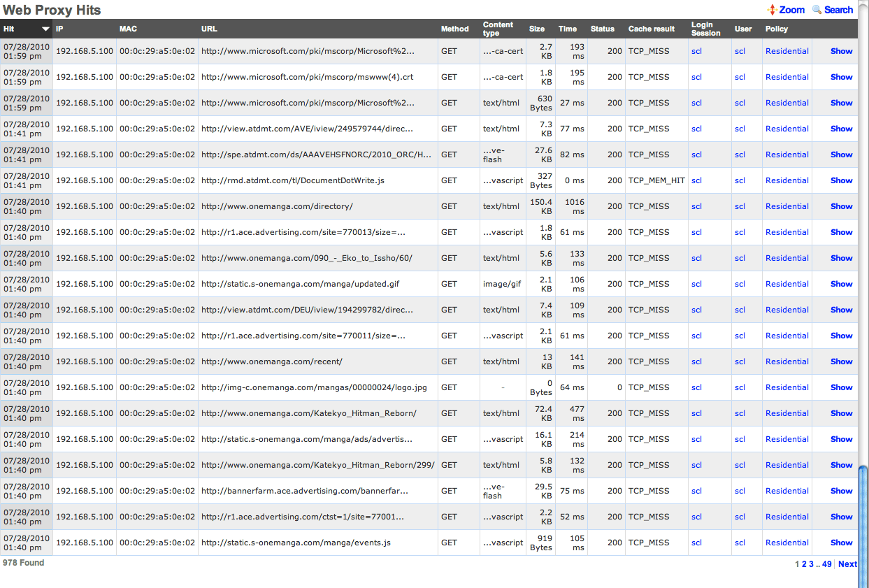Select 150.4 KB size cell

(540, 206)
